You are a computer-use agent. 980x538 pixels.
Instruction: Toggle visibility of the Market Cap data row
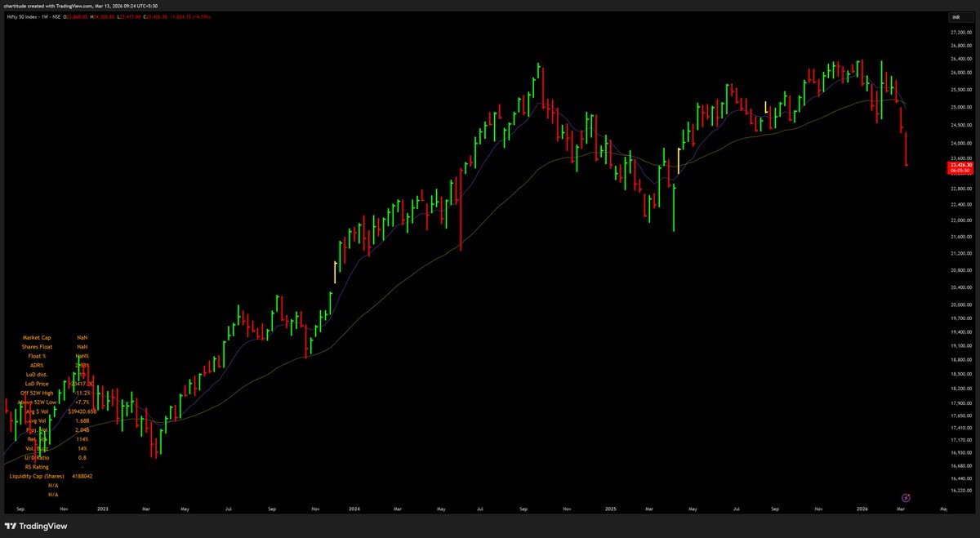click(39, 337)
